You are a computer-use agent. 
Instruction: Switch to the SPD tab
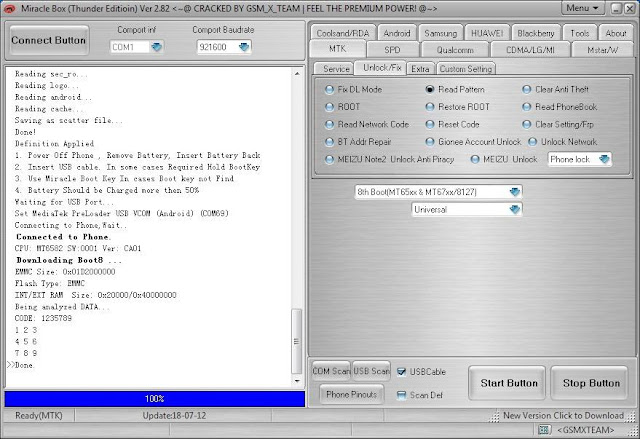point(392,50)
